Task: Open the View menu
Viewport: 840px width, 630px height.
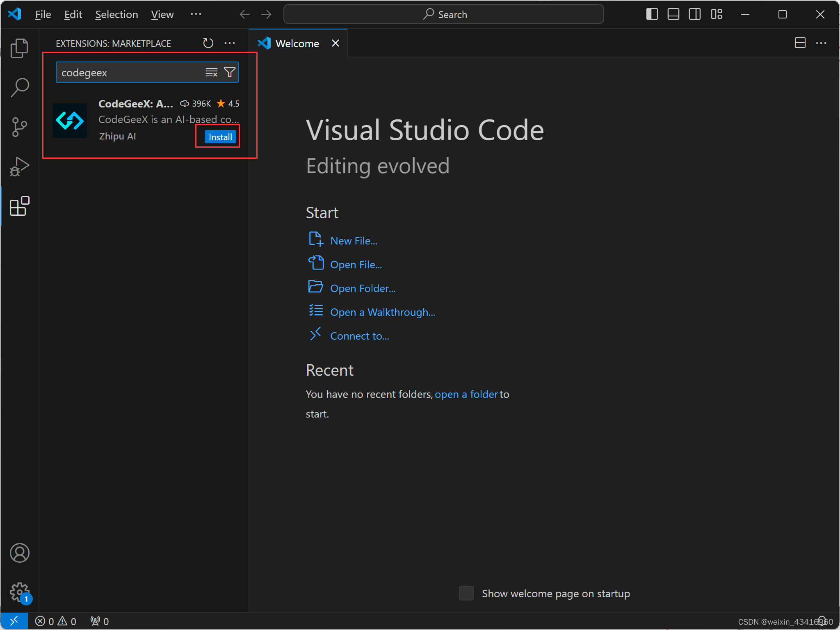Action: [162, 14]
